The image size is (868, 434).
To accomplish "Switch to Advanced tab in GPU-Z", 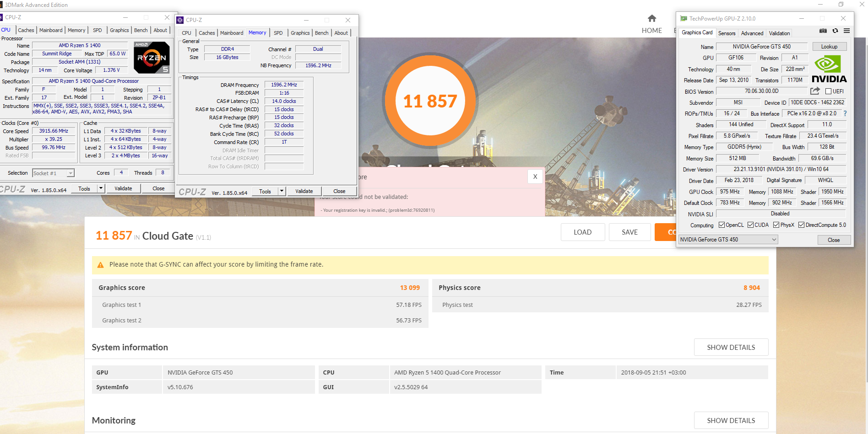I will 752,33.
